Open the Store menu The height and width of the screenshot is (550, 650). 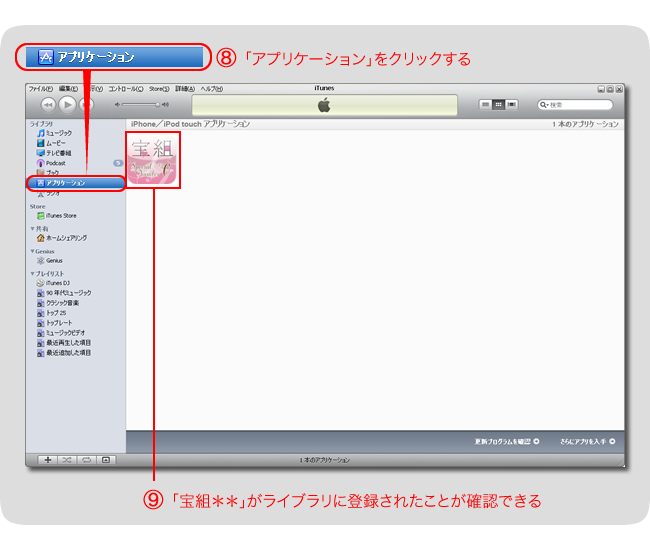[x=159, y=89]
